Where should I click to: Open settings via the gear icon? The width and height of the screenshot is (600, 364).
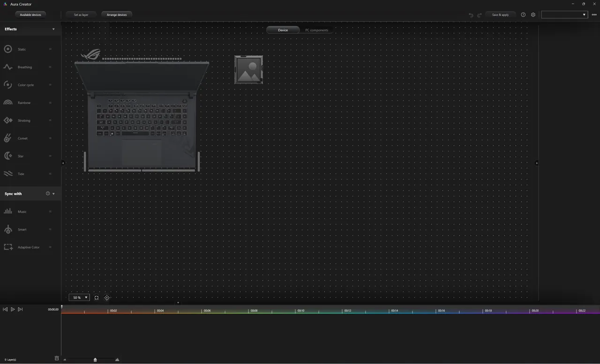point(533,15)
